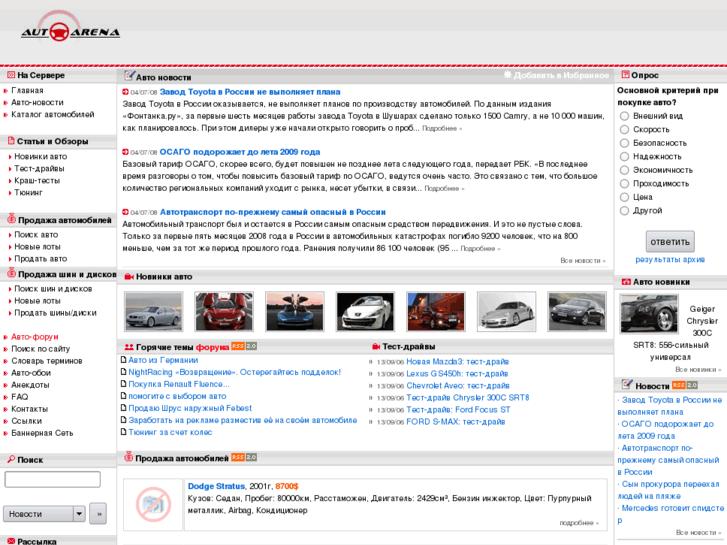Open Главная in the sidebar menu
This screenshot has width=727, height=545.
[x=28, y=90]
